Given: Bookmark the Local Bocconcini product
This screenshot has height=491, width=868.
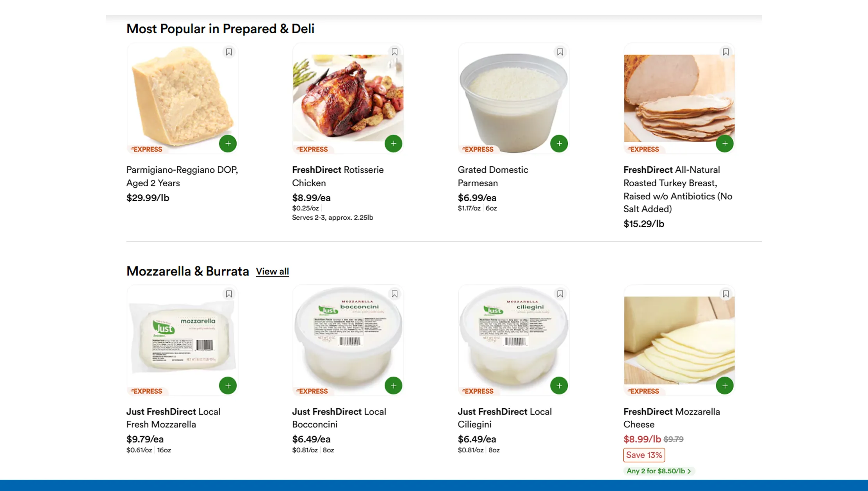Looking at the screenshot, I should (394, 294).
